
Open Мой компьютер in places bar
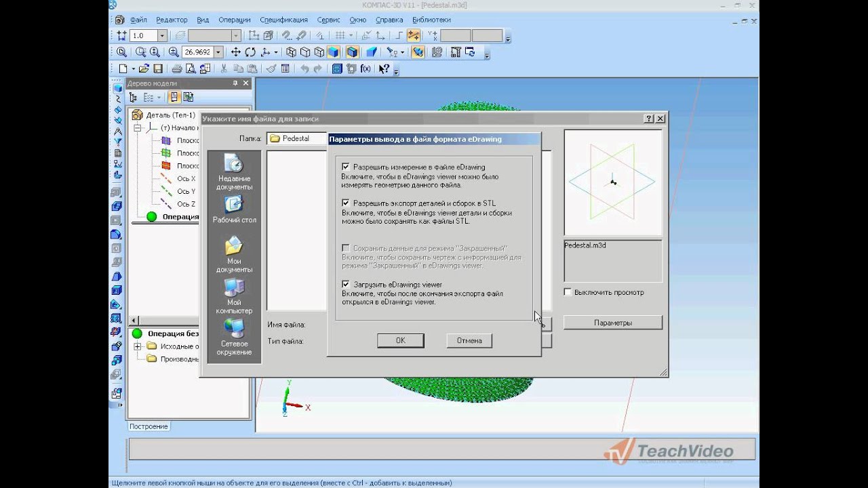coord(234,296)
